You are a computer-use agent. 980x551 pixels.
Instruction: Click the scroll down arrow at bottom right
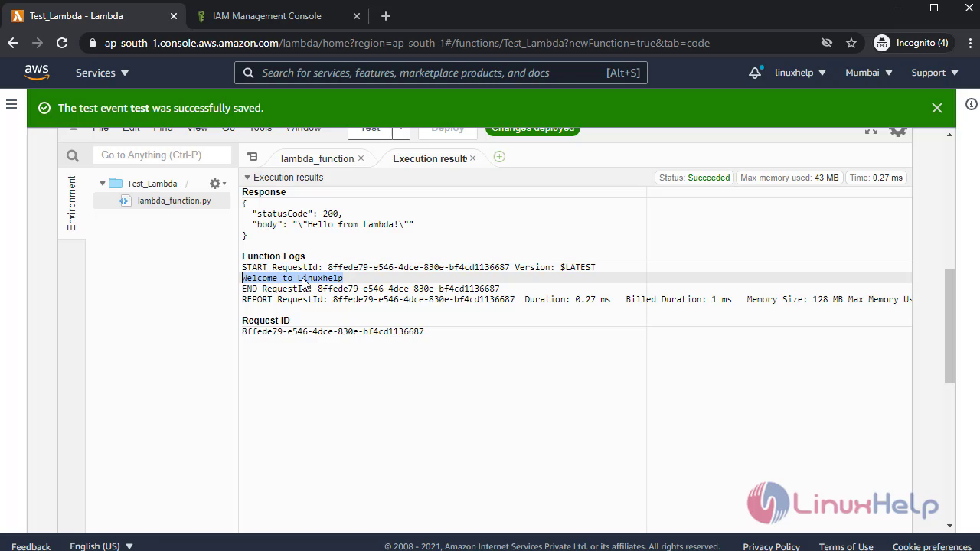click(x=949, y=526)
